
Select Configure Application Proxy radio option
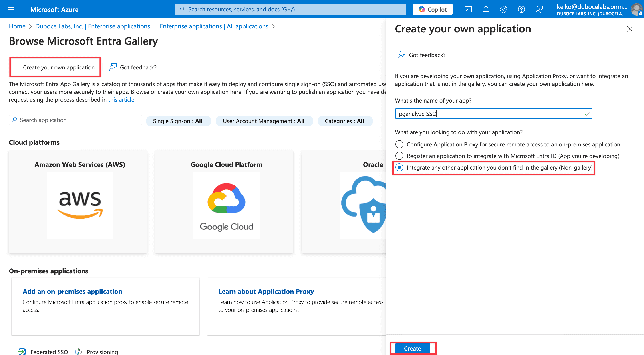coord(399,144)
